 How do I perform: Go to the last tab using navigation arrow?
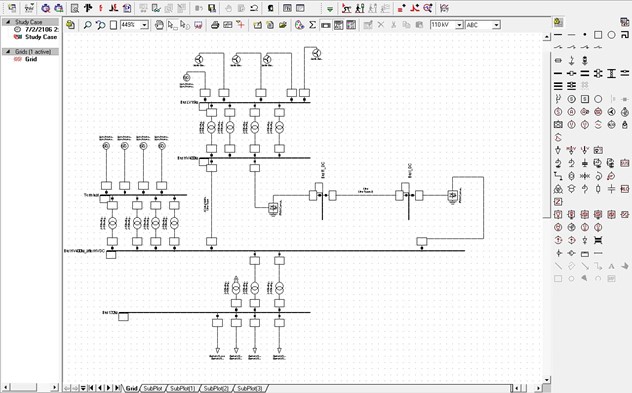click(117, 388)
